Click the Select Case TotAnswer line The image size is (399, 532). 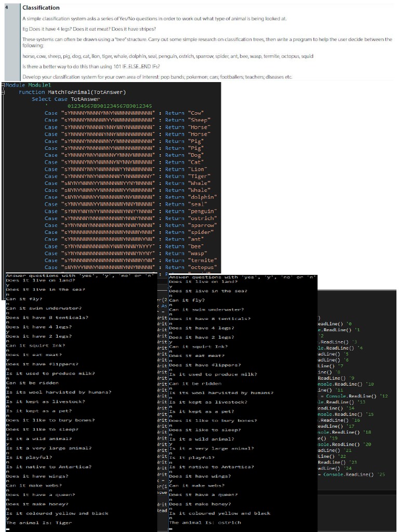point(65,99)
